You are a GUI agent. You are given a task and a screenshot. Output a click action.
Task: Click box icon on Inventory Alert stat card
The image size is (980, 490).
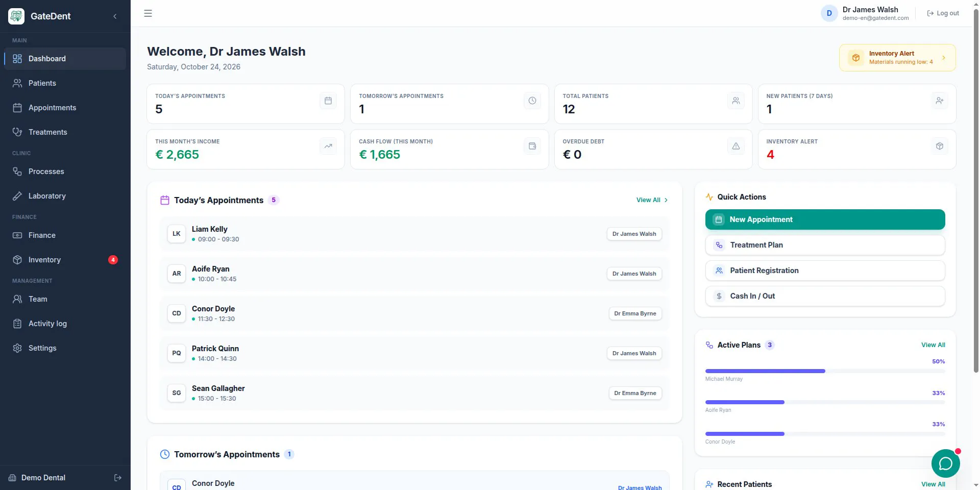point(940,146)
